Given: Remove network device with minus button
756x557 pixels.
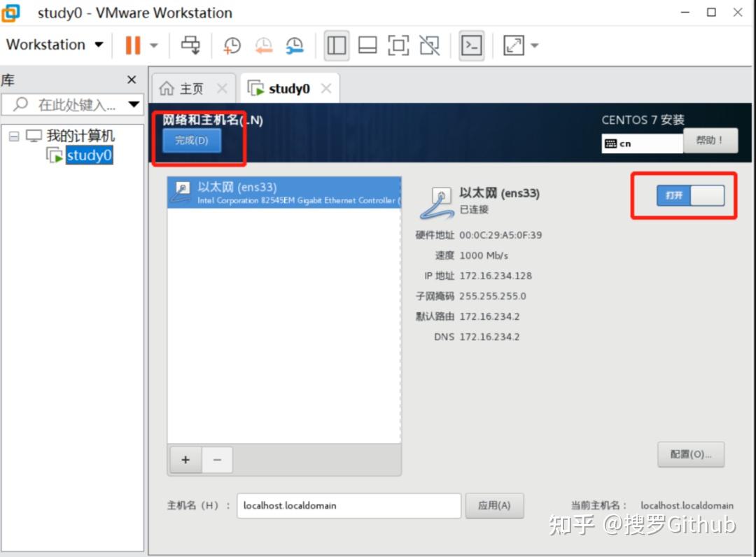Looking at the screenshot, I should pyautogui.click(x=218, y=460).
